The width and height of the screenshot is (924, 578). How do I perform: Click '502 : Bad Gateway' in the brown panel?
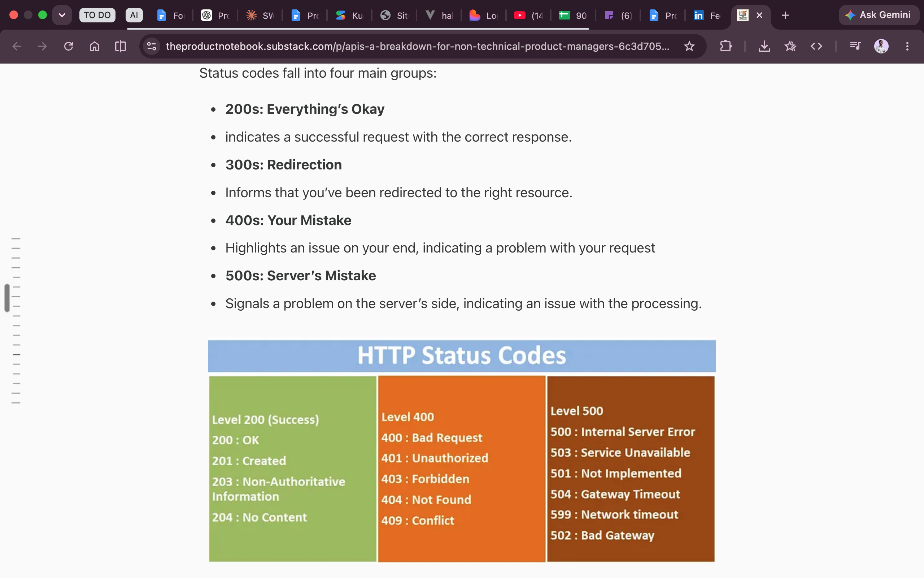tap(602, 536)
